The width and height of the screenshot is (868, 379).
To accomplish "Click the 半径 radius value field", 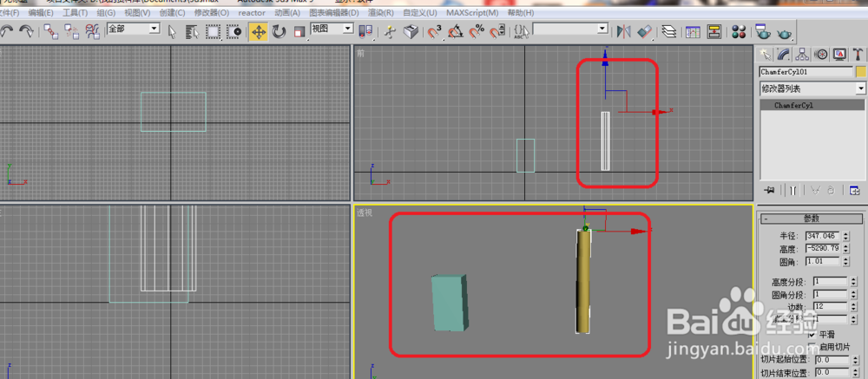I will coord(823,236).
